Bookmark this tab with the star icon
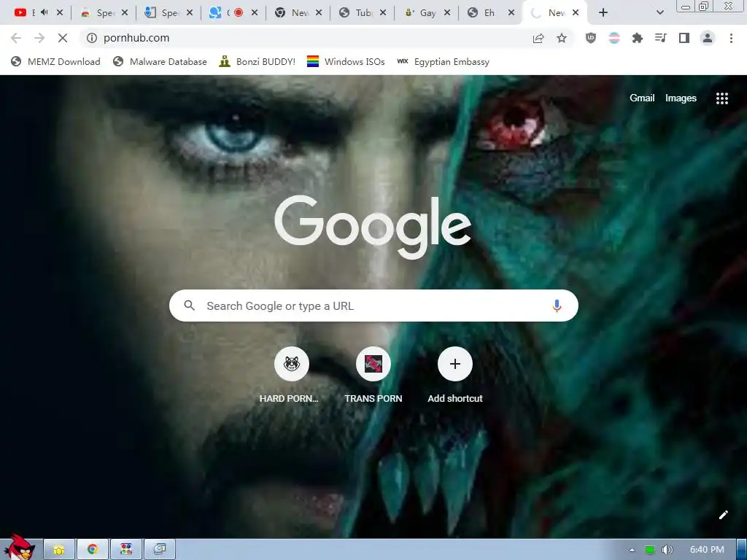 pyautogui.click(x=562, y=38)
